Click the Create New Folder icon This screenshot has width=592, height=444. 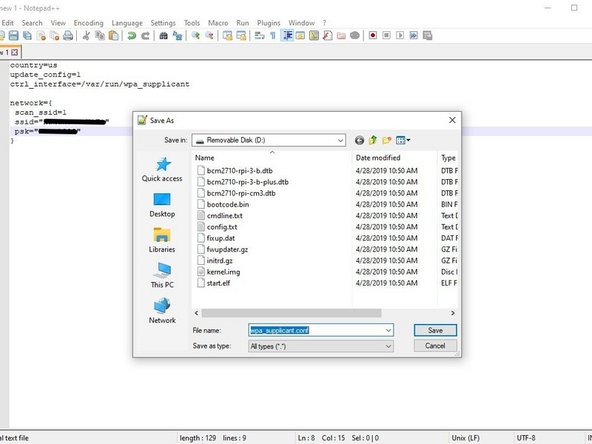click(x=387, y=140)
